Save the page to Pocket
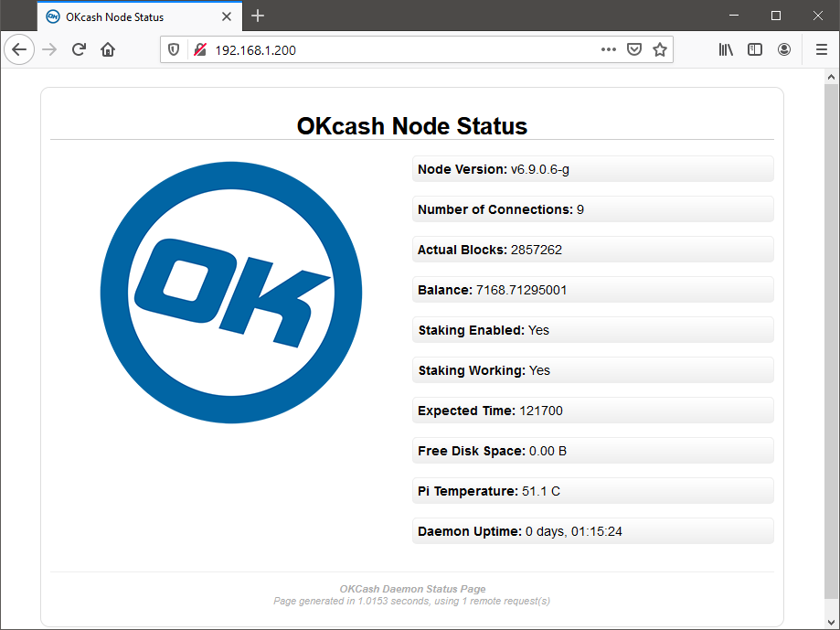840x630 pixels. click(634, 49)
